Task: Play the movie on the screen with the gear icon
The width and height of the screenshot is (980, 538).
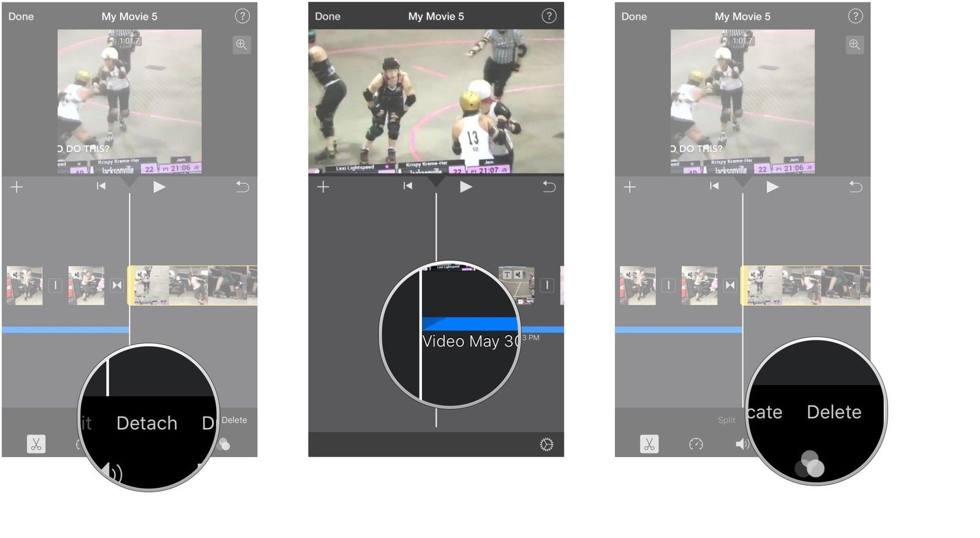Action: coord(466,187)
